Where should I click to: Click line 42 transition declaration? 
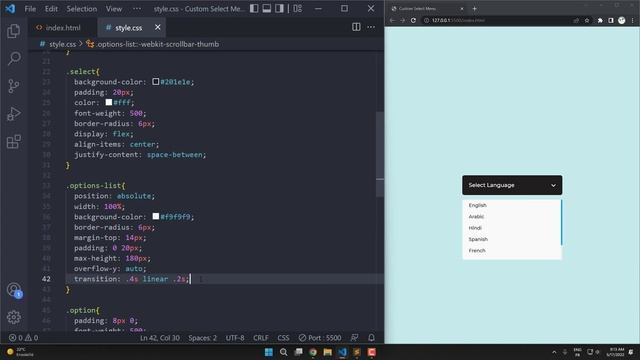tap(131, 279)
